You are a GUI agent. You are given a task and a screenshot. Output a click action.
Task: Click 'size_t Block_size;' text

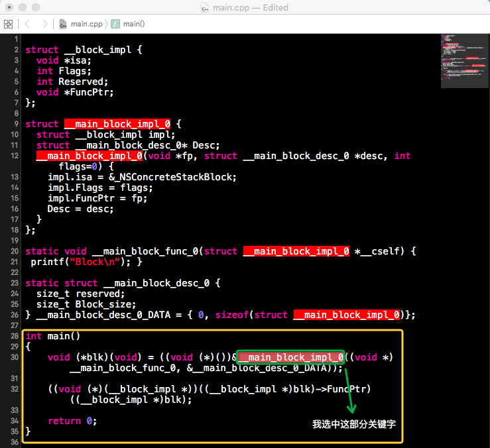(x=86, y=305)
